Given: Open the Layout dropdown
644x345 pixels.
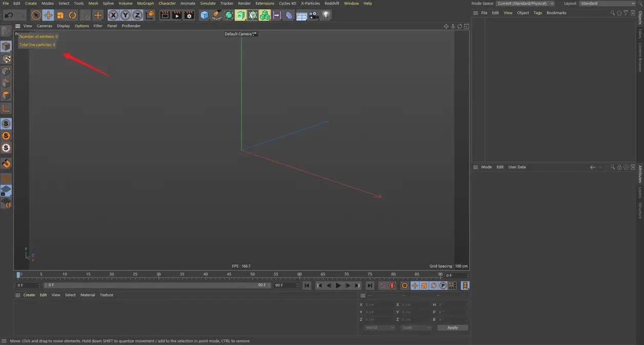Looking at the screenshot, I should pos(608,3).
